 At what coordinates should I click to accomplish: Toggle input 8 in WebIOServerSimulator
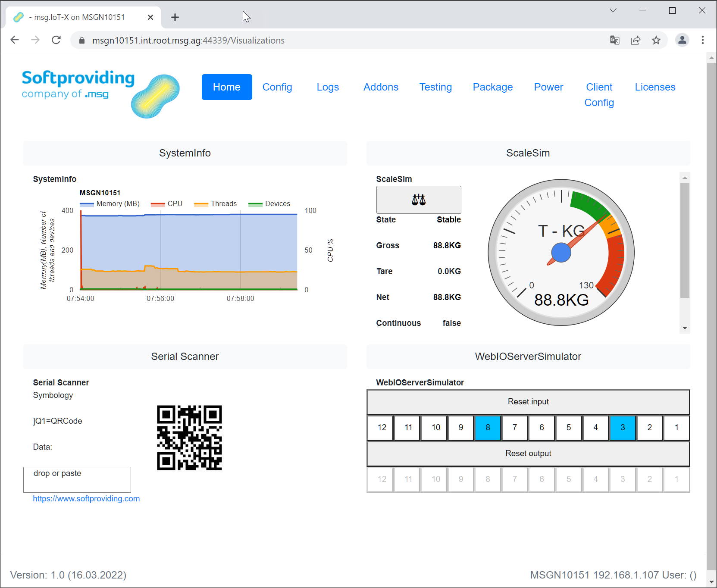(x=488, y=427)
